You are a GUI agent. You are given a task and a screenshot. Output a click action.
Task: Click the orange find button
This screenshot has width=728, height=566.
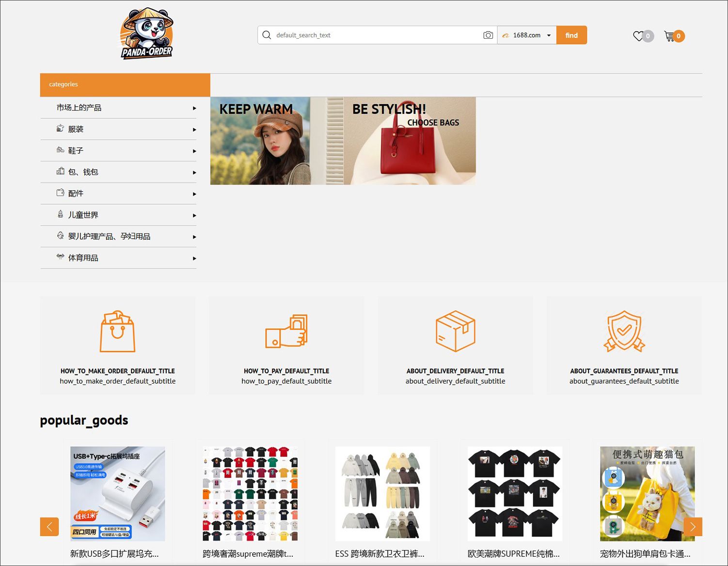click(571, 35)
